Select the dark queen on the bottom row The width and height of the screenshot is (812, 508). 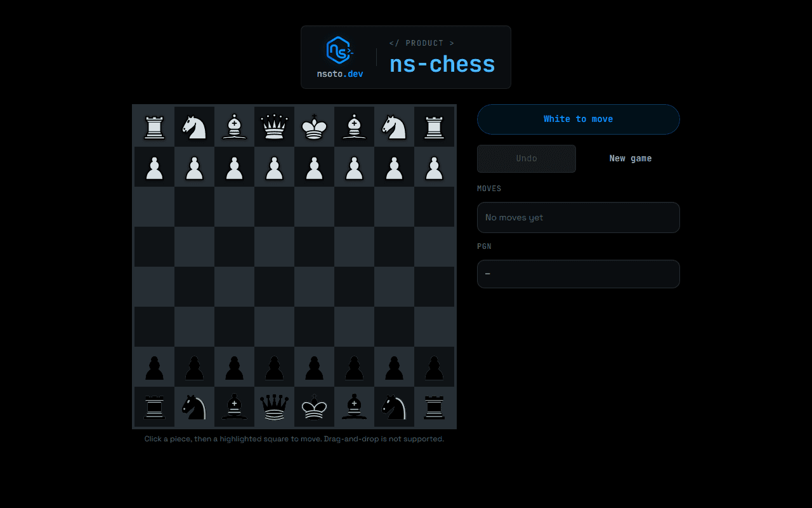click(274, 407)
